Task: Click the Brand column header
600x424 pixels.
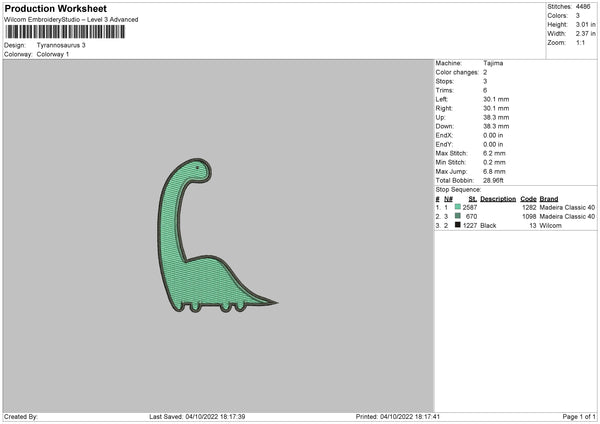Action: click(549, 198)
